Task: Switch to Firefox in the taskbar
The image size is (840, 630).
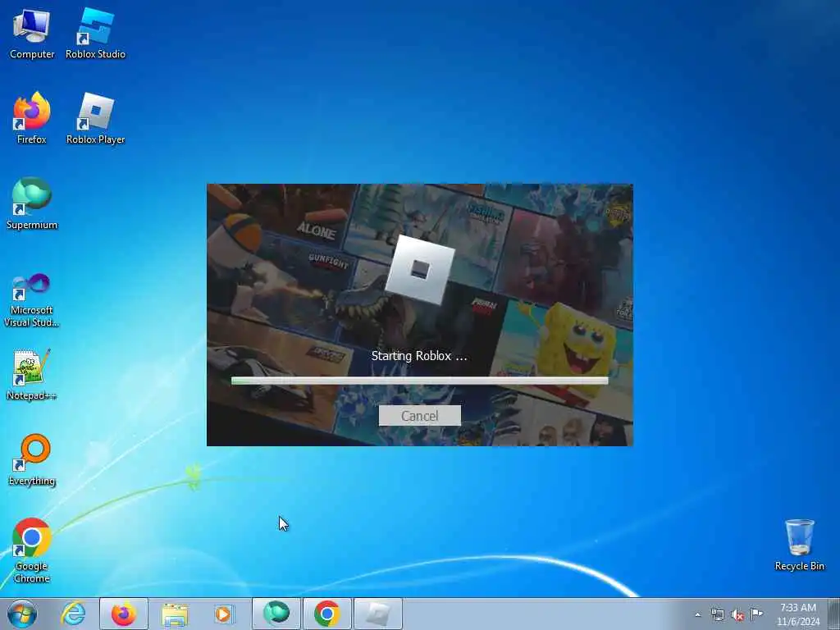Action: tap(124, 614)
